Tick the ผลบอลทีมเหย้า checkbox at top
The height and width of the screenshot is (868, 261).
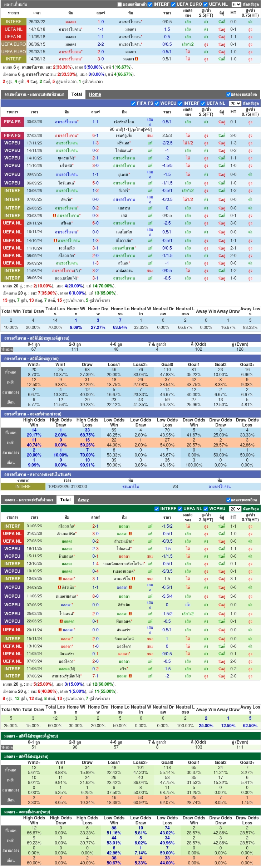tap(120, 4)
